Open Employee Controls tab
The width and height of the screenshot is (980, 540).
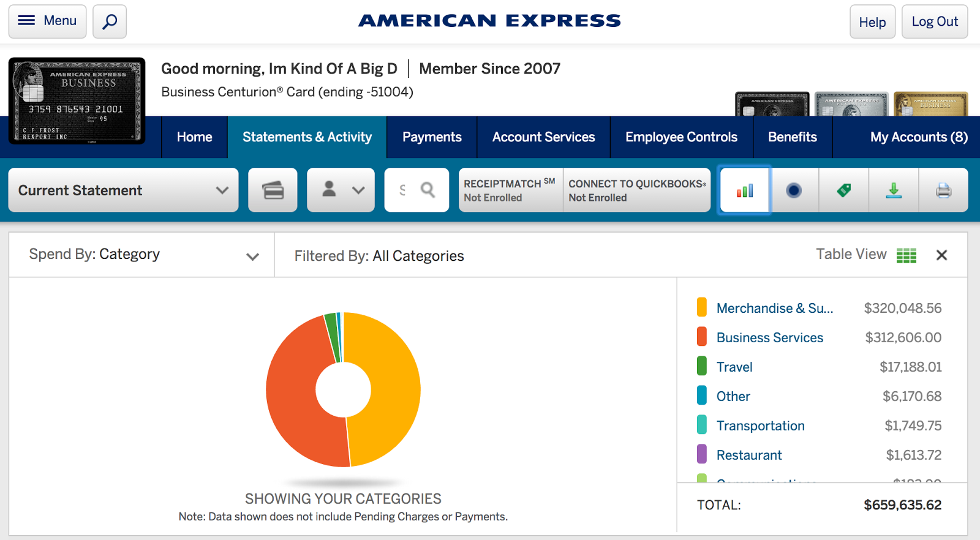(681, 137)
